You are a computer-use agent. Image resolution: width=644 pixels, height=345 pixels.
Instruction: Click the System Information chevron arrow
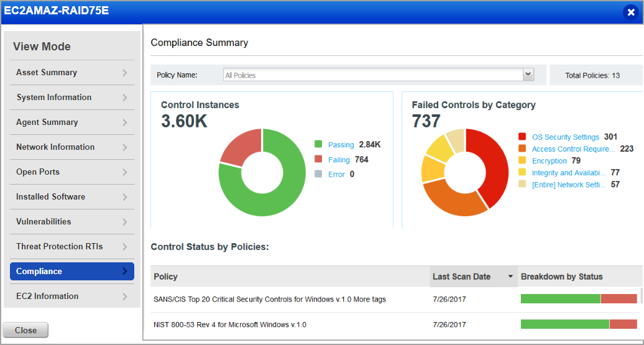coord(125,98)
